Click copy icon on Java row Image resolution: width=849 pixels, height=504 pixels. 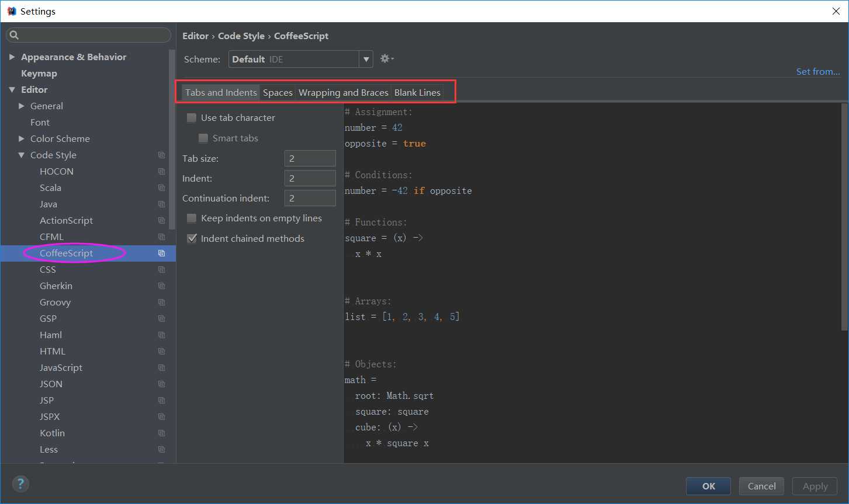[x=162, y=204]
